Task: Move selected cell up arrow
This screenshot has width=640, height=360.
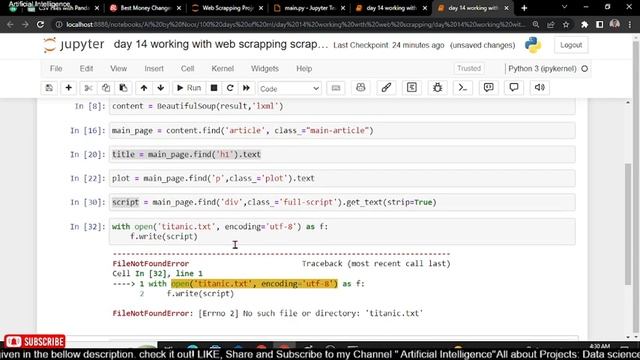Action: 144,88
